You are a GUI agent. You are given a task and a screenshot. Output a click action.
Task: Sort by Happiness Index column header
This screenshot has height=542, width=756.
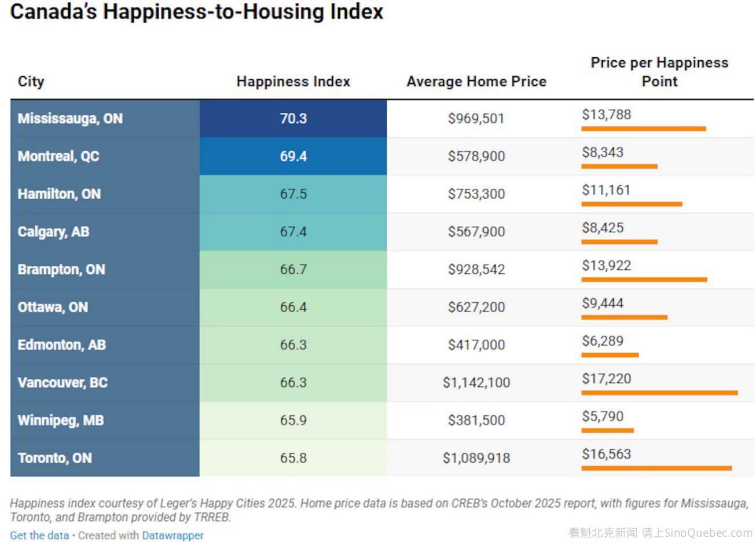coord(293,81)
